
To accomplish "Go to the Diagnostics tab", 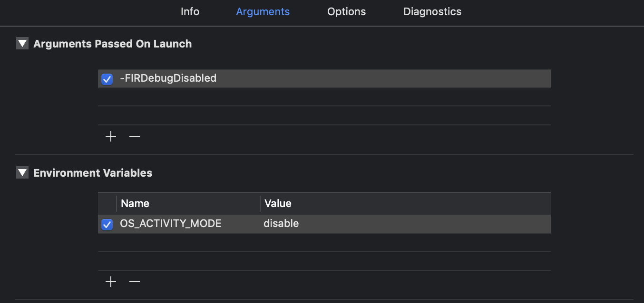I will 432,12.
